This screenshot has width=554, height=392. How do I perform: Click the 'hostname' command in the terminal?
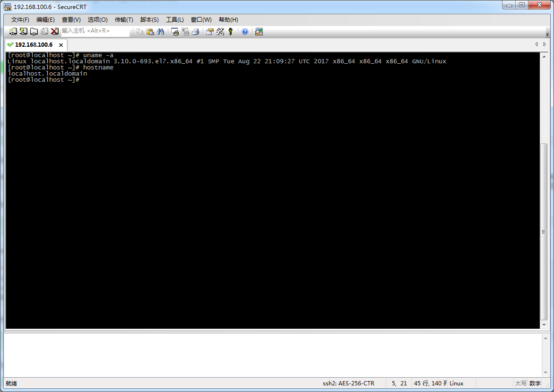[98, 68]
